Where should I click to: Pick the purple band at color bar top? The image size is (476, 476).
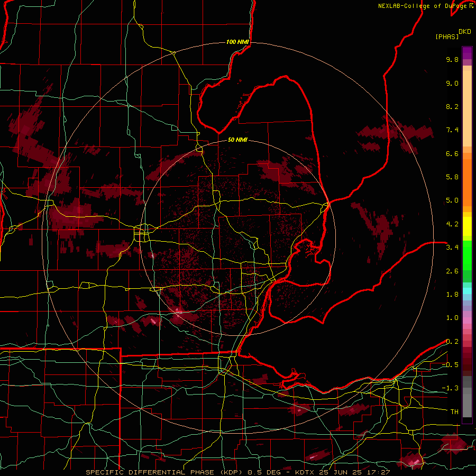point(467,53)
